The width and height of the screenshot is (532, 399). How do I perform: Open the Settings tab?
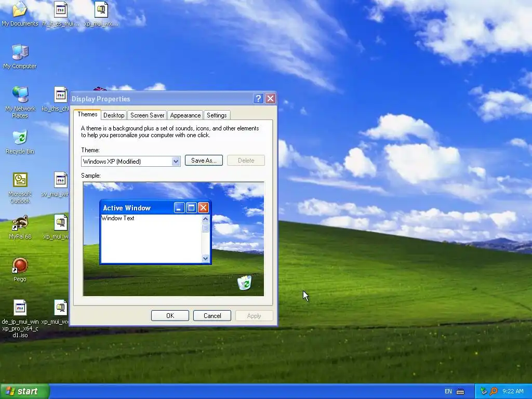point(217,115)
